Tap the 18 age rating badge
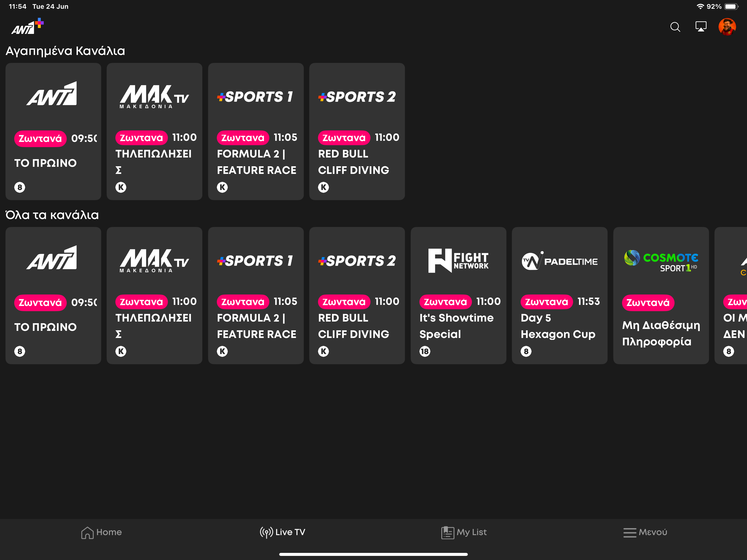This screenshot has height=560, width=747. pos(425,351)
